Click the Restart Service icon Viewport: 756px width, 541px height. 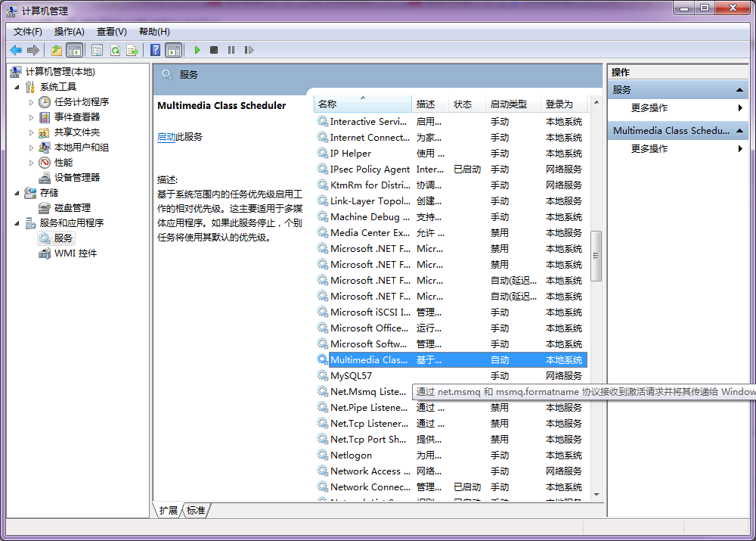tap(249, 50)
